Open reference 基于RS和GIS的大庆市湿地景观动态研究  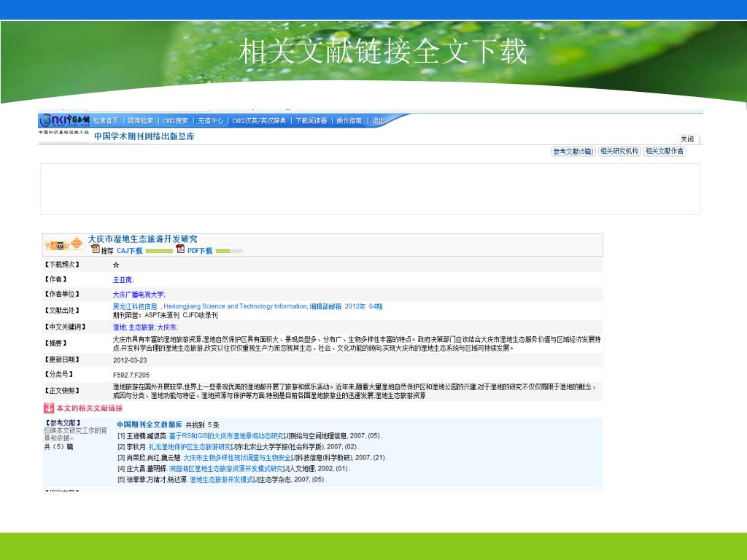(x=226, y=436)
